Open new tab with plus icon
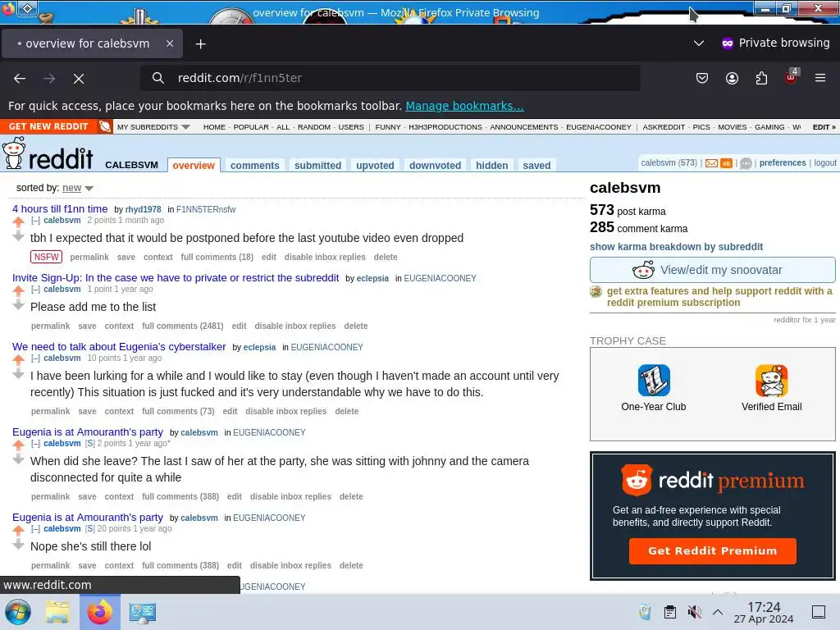This screenshot has width=840, height=630. coord(200,44)
